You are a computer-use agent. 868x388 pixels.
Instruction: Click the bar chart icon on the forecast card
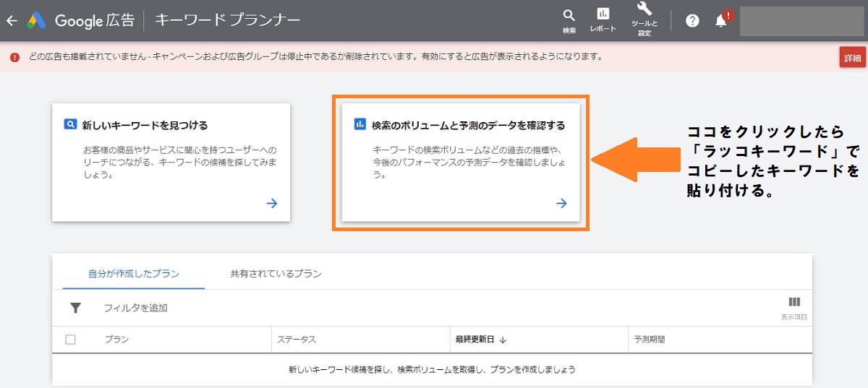pos(359,125)
